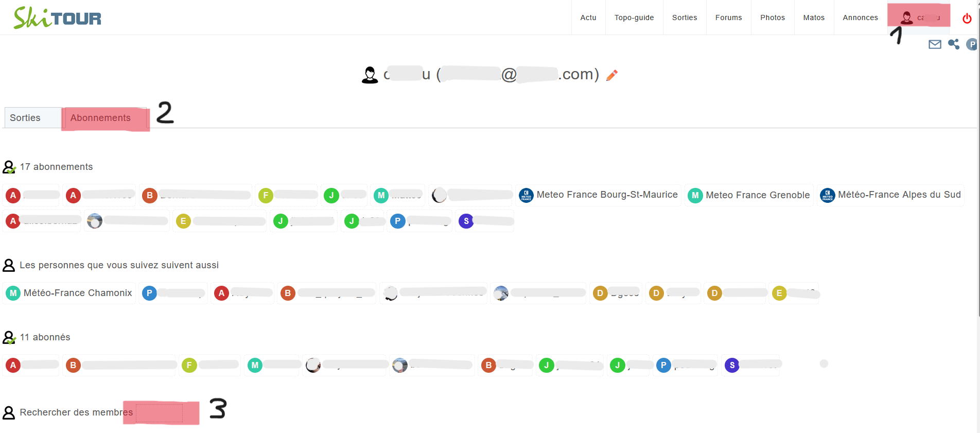Navigate to Matos menu
980x433 pixels.
(x=814, y=18)
